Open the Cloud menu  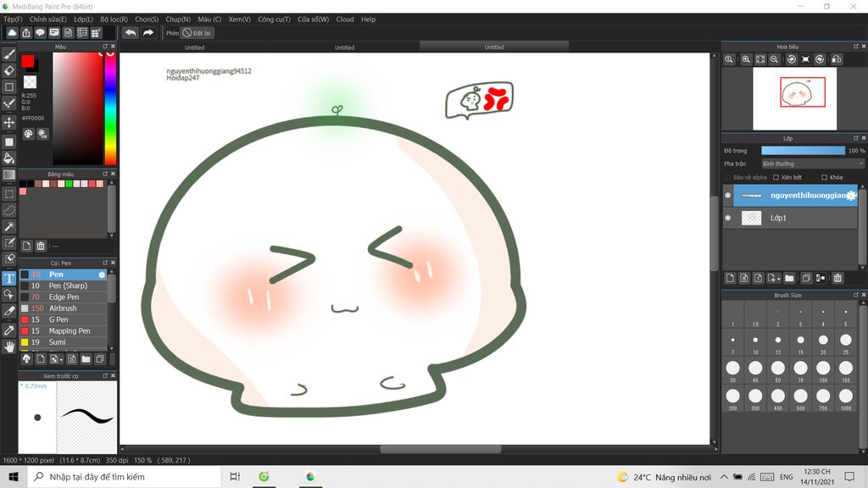[x=345, y=19]
